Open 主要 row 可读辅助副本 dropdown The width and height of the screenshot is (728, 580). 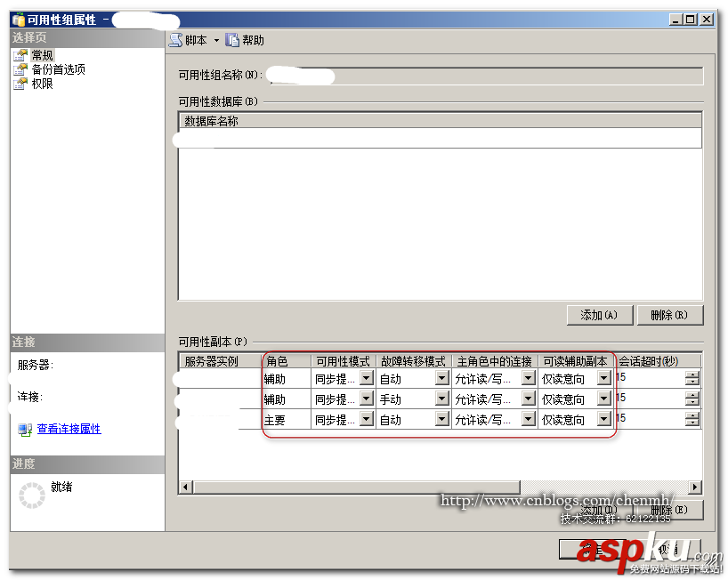(x=603, y=419)
